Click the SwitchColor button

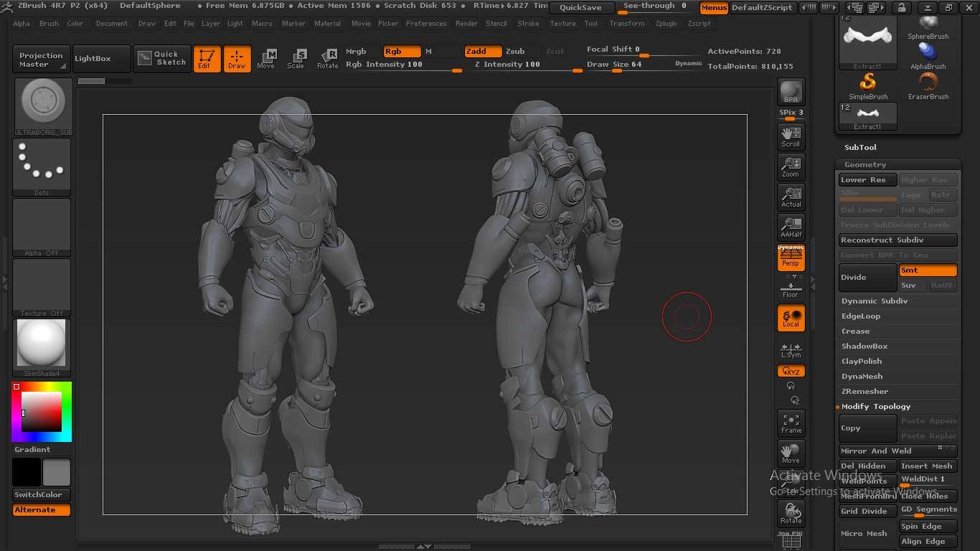coord(42,494)
